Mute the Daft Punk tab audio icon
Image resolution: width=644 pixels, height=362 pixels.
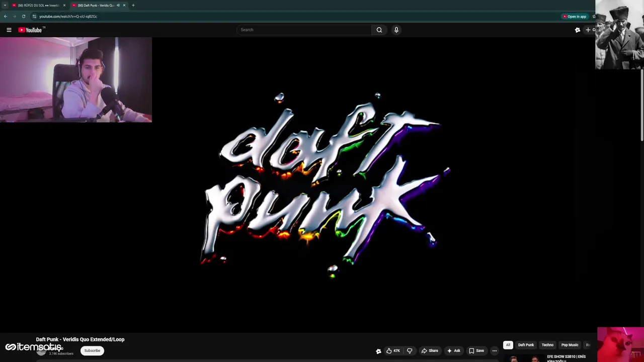[118, 5]
